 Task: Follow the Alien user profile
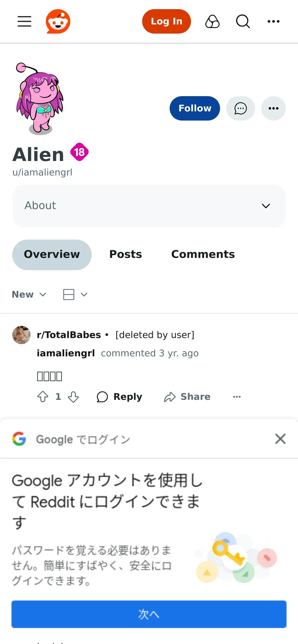click(195, 108)
